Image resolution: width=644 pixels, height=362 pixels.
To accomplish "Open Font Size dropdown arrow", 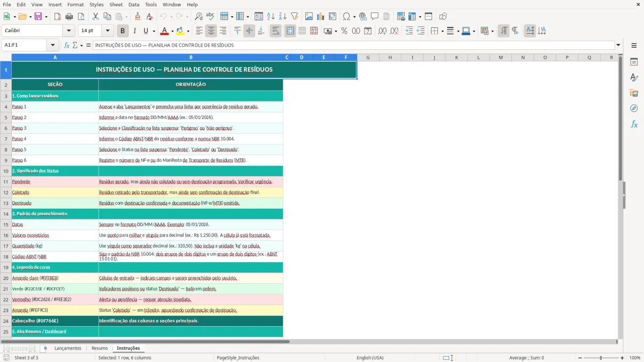I will point(107,31).
